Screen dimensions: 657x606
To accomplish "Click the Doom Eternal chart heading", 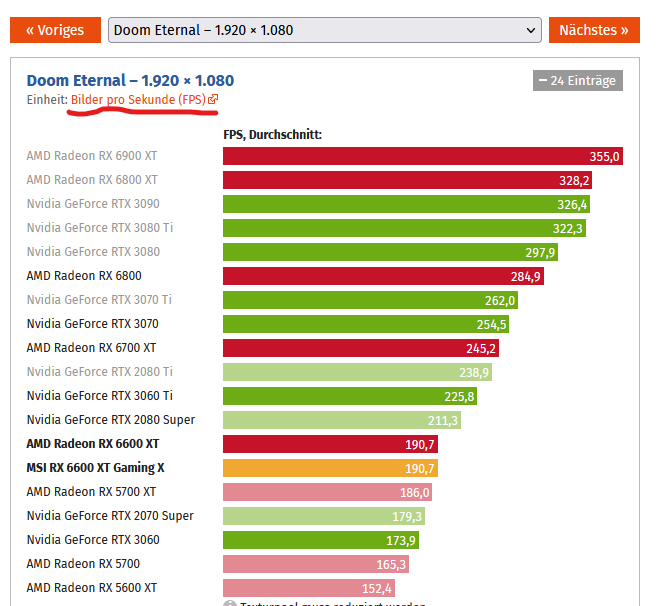I will click(130, 80).
